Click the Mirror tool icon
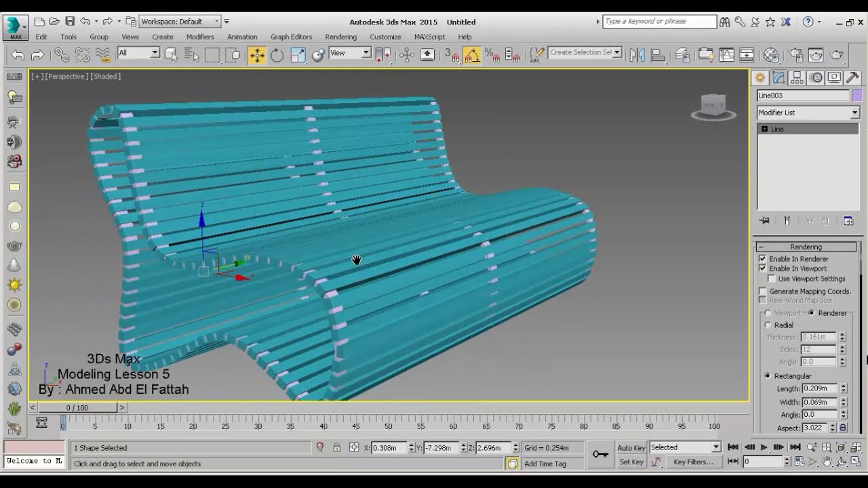 (637, 55)
